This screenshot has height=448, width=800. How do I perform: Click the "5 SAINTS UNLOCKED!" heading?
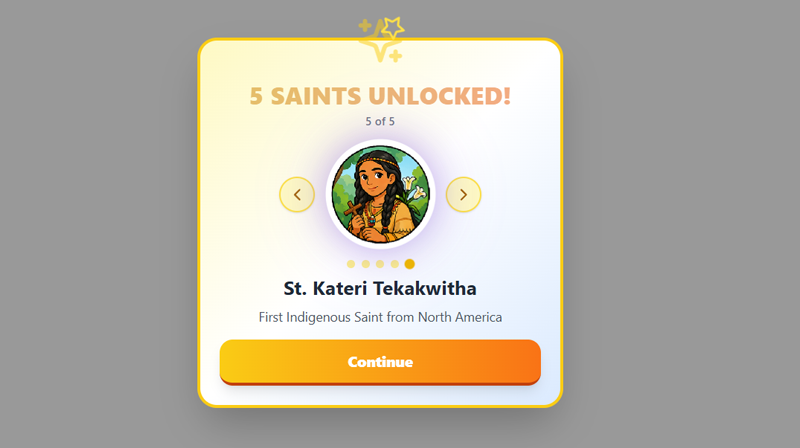click(x=380, y=96)
